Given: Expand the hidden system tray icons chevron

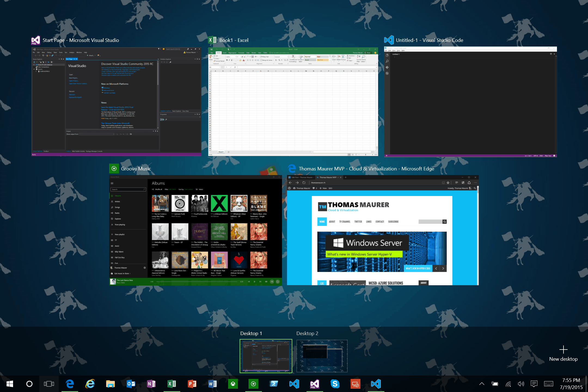Looking at the screenshot, I should point(482,384).
